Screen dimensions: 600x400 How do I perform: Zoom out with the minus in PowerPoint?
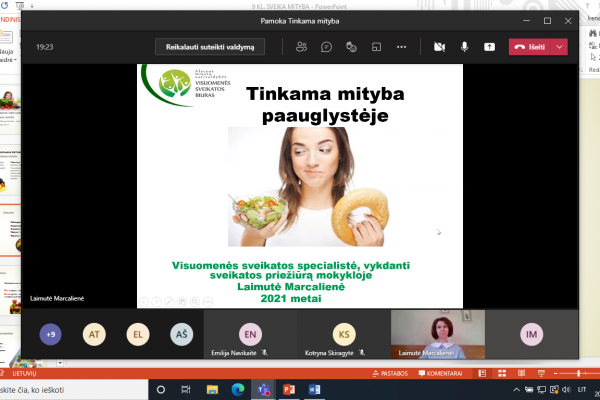point(556,373)
